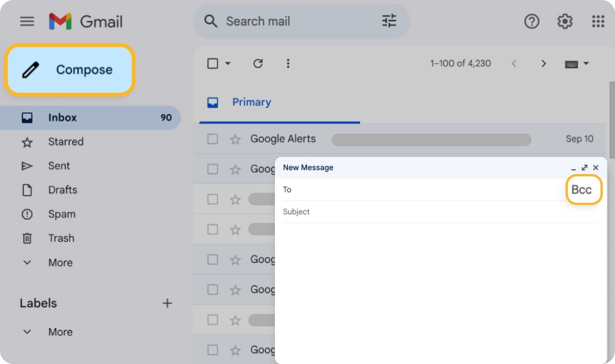
Task: Open the select messages dropdown arrow
Action: (x=228, y=63)
